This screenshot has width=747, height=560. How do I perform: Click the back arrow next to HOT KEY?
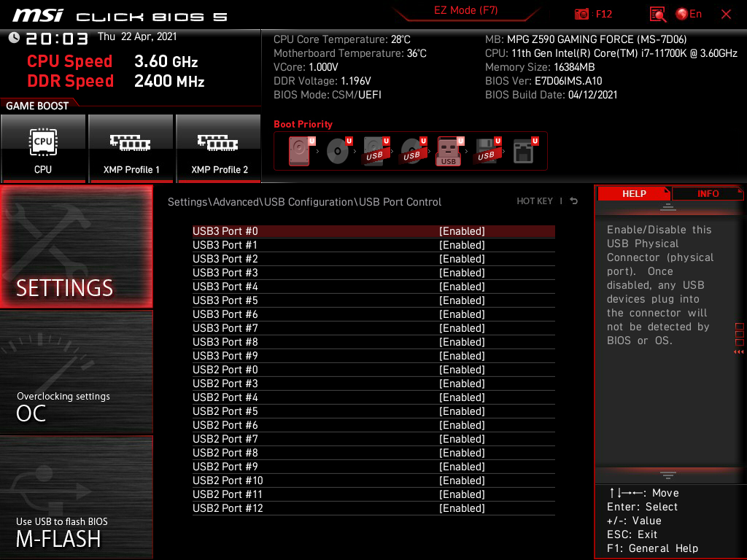(573, 201)
